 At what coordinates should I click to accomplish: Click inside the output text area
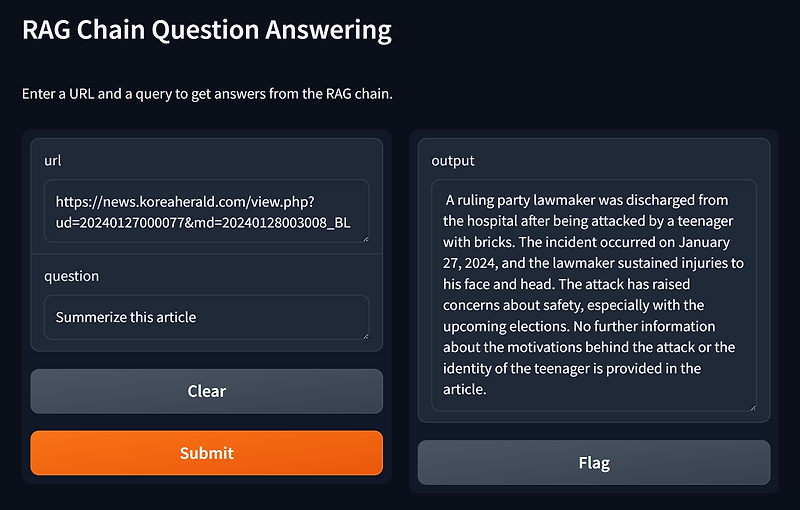pos(594,295)
